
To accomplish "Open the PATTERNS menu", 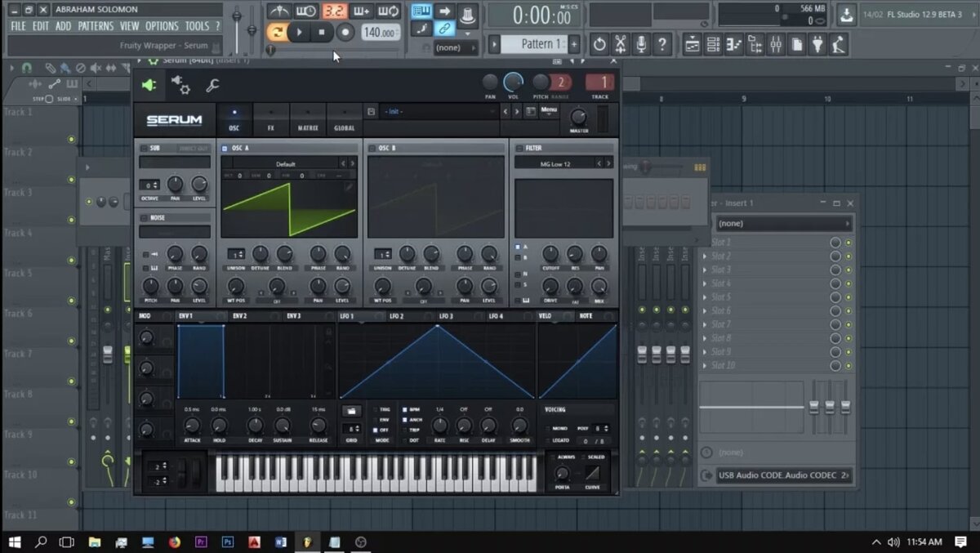I will pyautogui.click(x=96, y=26).
